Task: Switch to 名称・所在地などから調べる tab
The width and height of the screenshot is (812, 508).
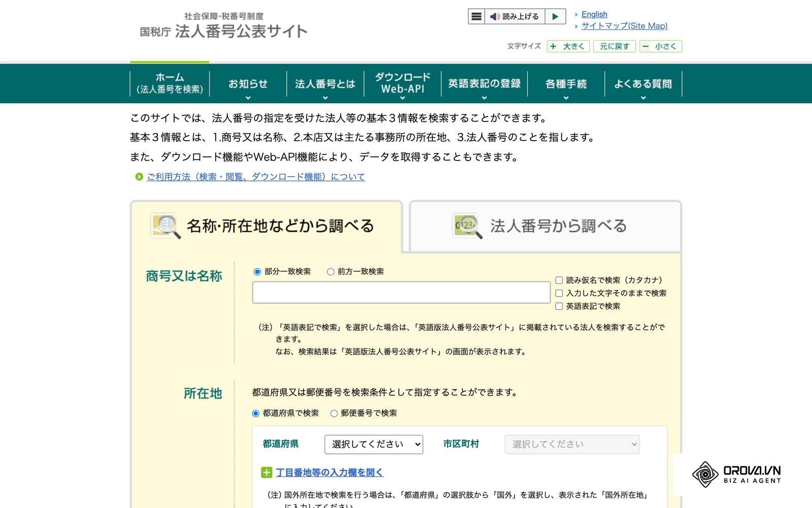Action: 266,226
